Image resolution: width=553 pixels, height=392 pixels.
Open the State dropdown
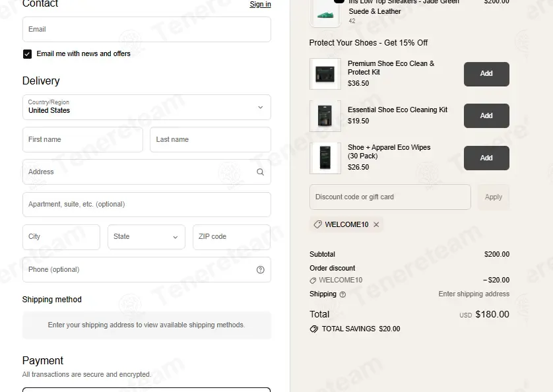click(146, 237)
